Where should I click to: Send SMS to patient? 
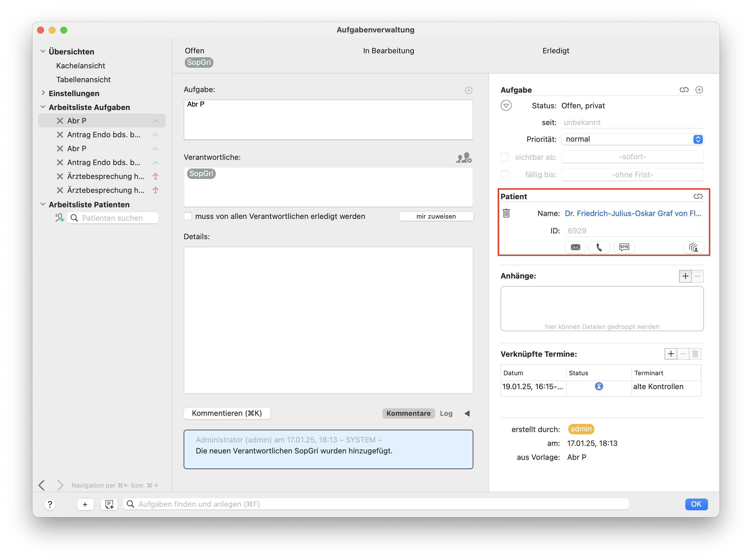coord(624,247)
